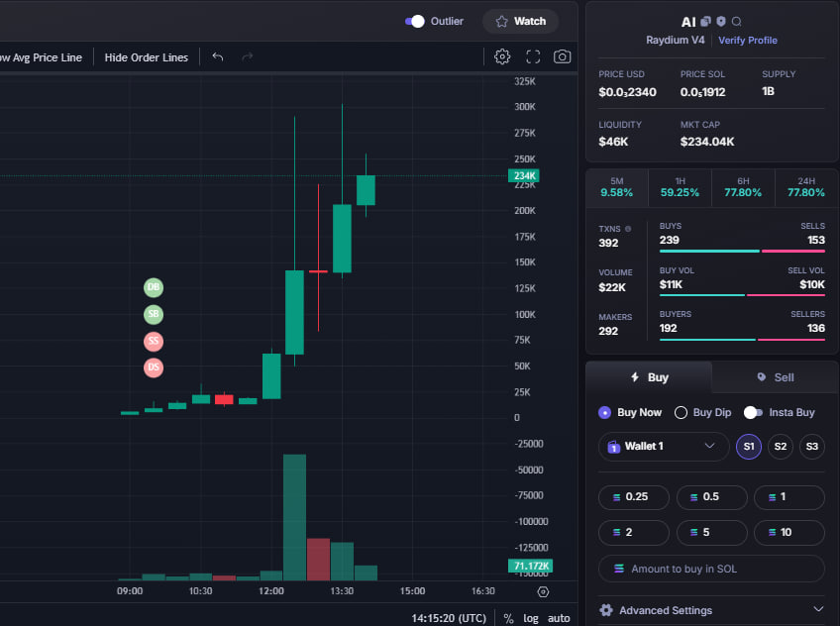Click the 234K current price label
Image resolution: width=840 pixels, height=626 pixels.
point(523,175)
